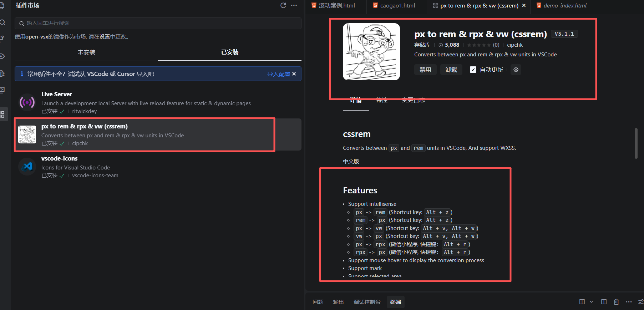Open the terminal panel more actions ellipsis
The height and width of the screenshot is (310, 644).
(629, 302)
